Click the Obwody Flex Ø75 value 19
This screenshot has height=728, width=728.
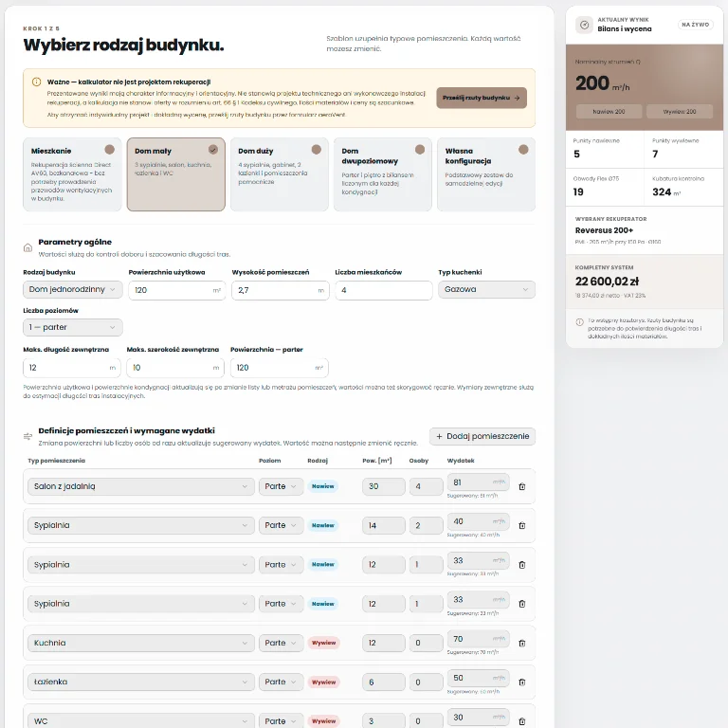click(578, 192)
